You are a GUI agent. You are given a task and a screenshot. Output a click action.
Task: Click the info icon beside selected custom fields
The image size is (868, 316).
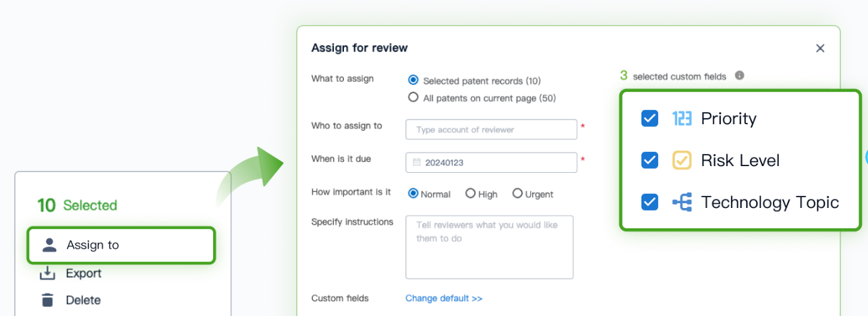(739, 76)
